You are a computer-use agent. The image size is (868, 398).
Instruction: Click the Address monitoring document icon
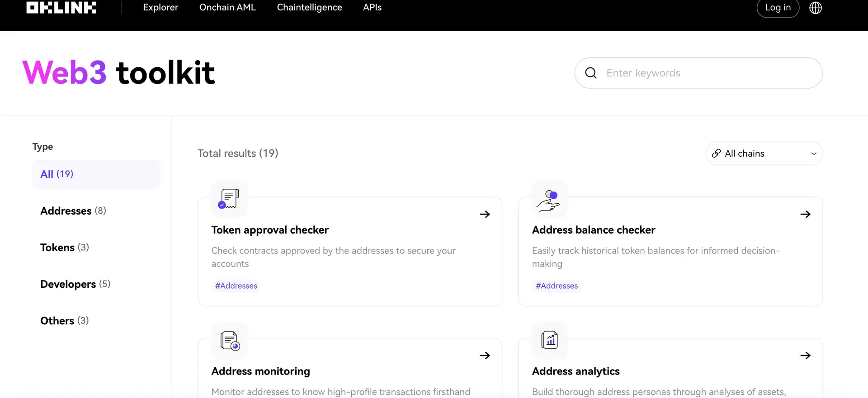tap(230, 341)
